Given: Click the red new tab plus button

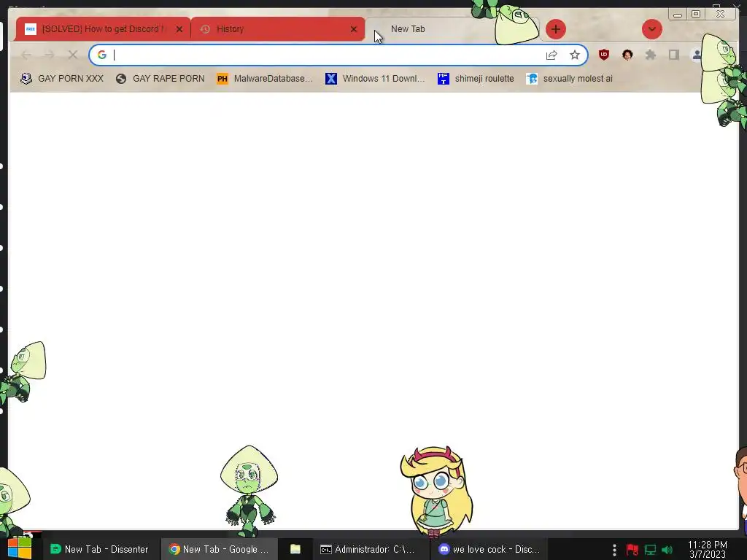Looking at the screenshot, I should tap(555, 29).
